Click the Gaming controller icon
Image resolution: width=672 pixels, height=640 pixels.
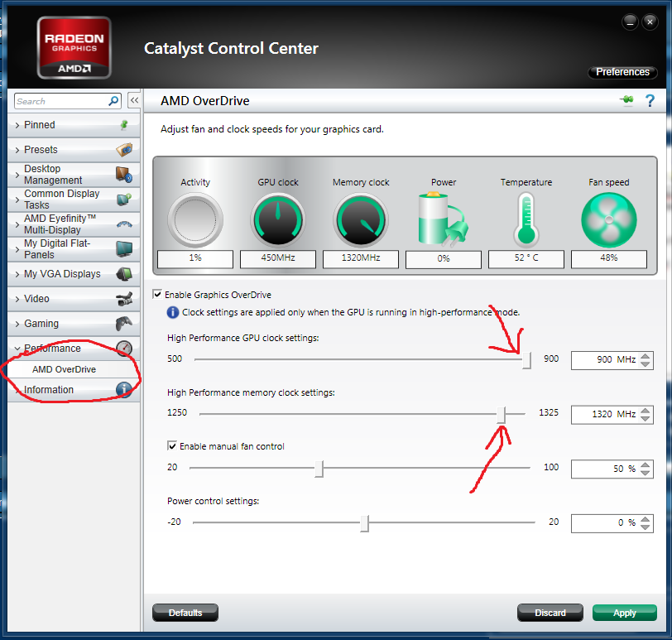[x=124, y=324]
